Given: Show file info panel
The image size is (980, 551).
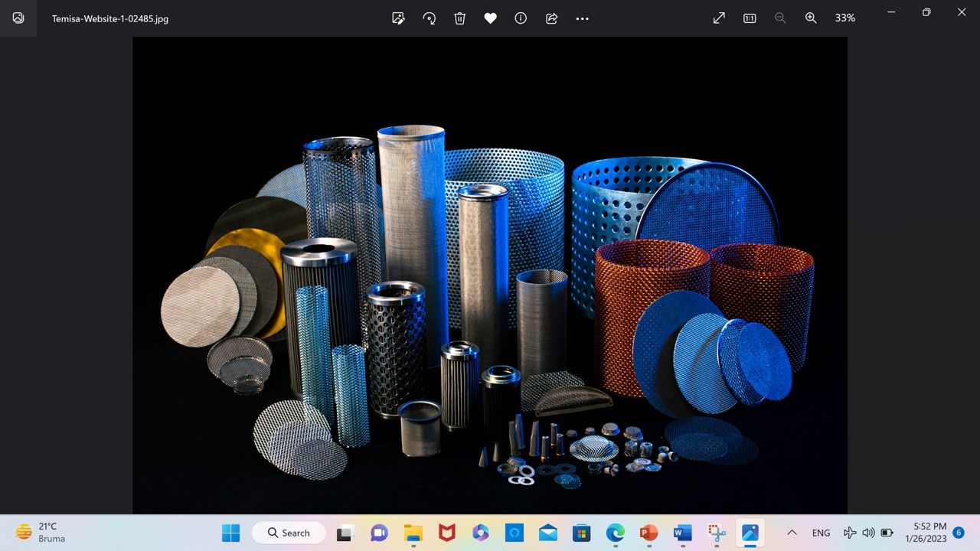Looking at the screenshot, I should click(x=521, y=18).
